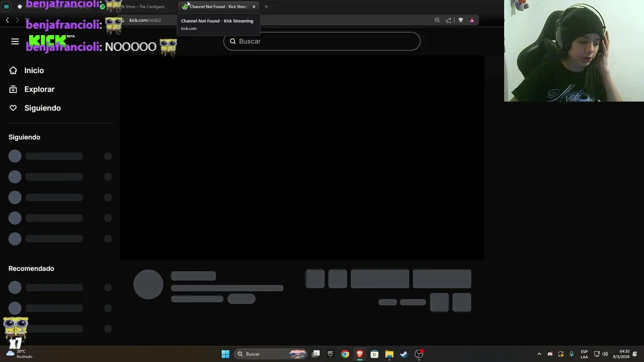The width and height of the screenshot is (644, 362).
Task: Open clock showing 04:32
Action: (621, 354)
